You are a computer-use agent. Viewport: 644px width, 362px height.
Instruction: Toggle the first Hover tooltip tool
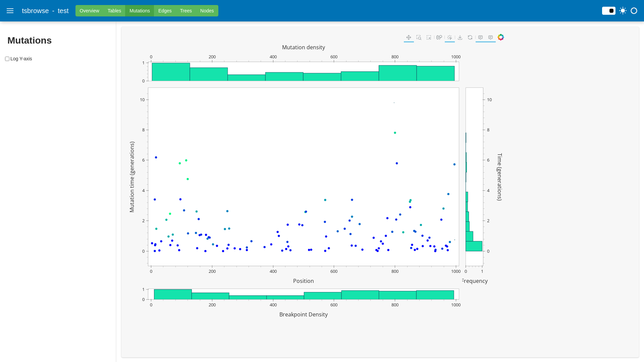(x=480, y=38)
